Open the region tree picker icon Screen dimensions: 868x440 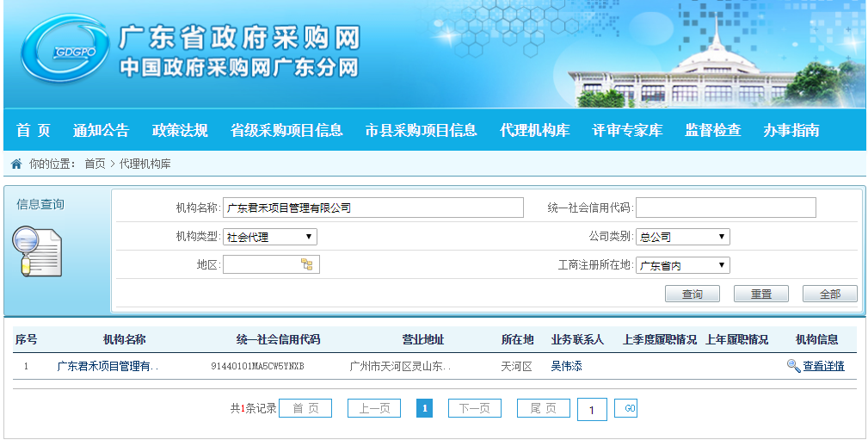(307, 265)
